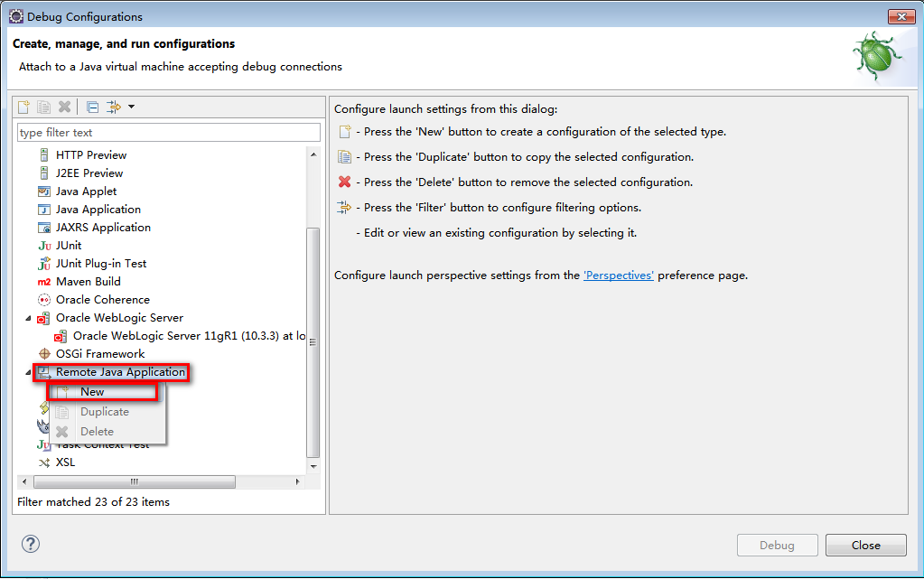Select HTTP Preview label
924x579 pixels.
(x=91, y=155)
